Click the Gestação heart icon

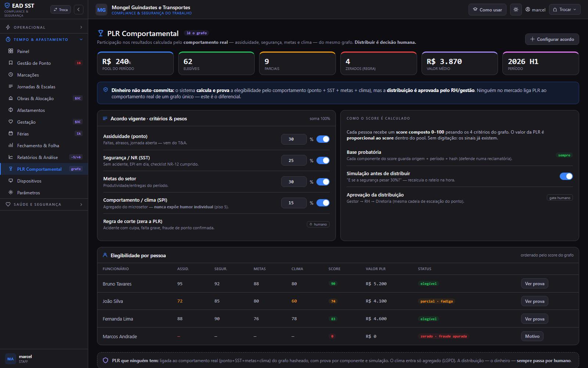coord(11,122)
